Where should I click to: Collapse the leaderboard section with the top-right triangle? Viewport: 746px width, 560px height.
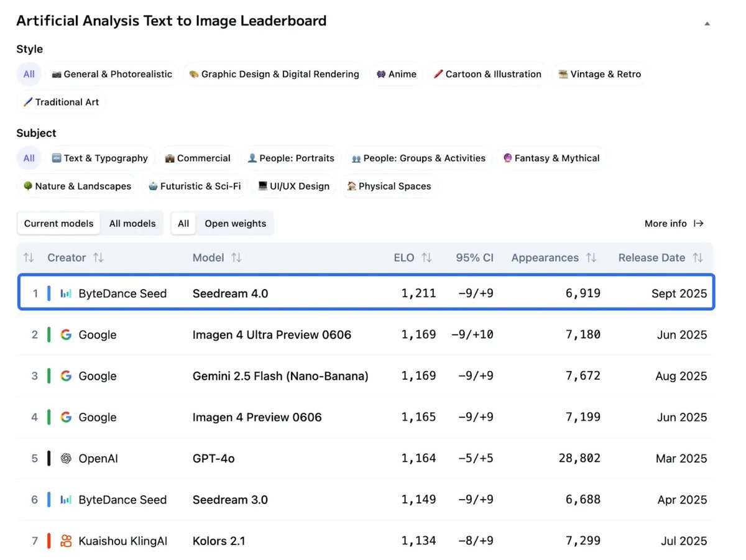click(707, 24)
